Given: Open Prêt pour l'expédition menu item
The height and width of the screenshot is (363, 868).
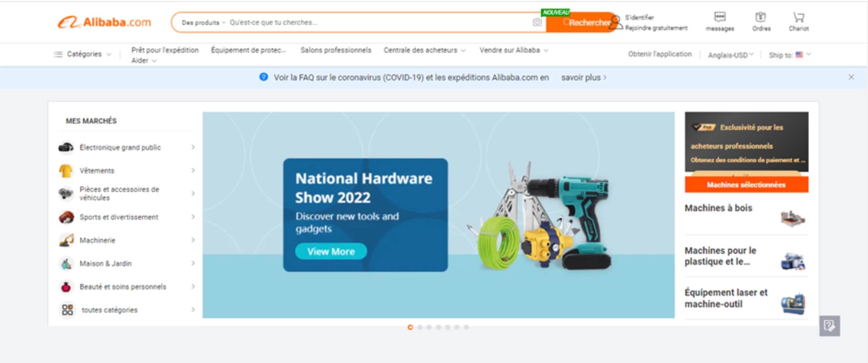Looking at the screenshot, I should 165,50.
